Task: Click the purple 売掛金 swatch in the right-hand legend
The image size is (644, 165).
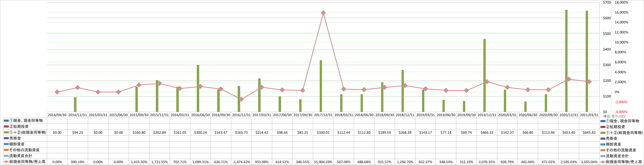Action: tap(603, 139)
